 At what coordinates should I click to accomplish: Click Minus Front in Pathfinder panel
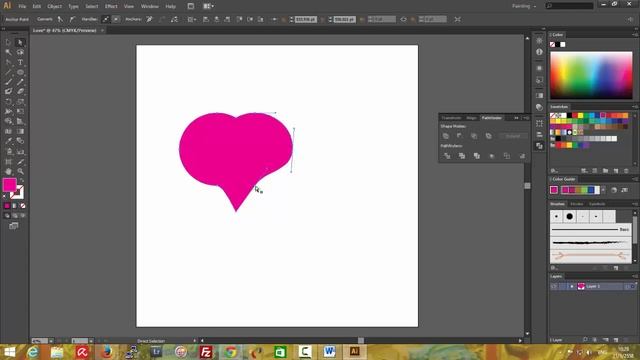coord(460,136)
